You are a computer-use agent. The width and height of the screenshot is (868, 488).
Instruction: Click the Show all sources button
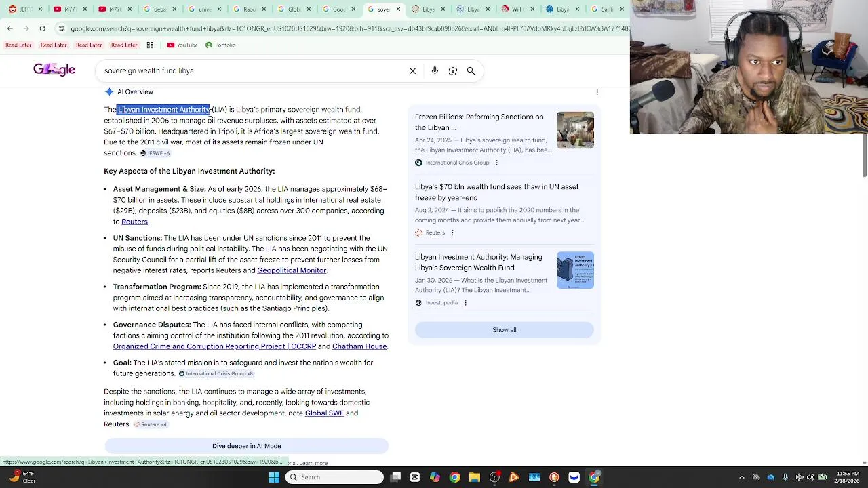pos(505,330)
